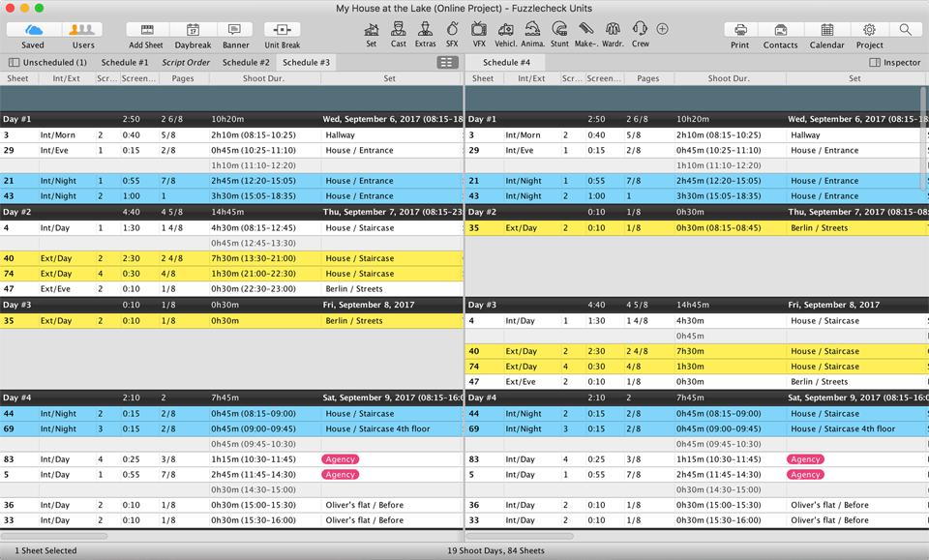Select sheet 36 Oliver's flat in right pane
The width and height of the screenshot is (929, 560).
697,505
